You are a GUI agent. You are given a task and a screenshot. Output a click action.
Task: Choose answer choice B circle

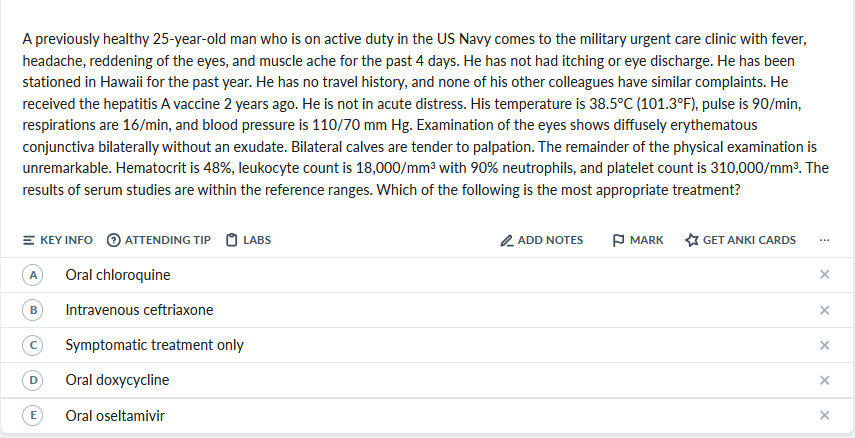34,310
